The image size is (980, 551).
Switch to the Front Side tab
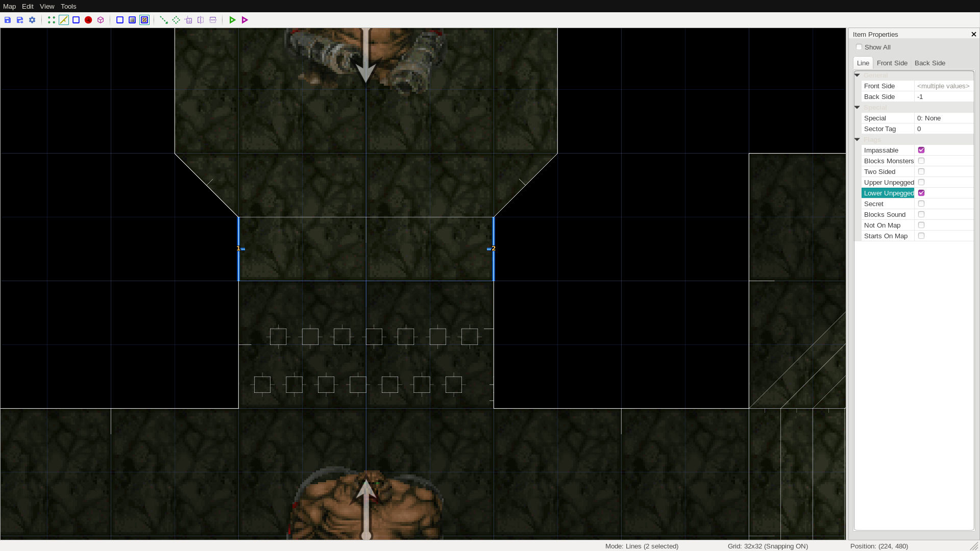click(892, 63)
